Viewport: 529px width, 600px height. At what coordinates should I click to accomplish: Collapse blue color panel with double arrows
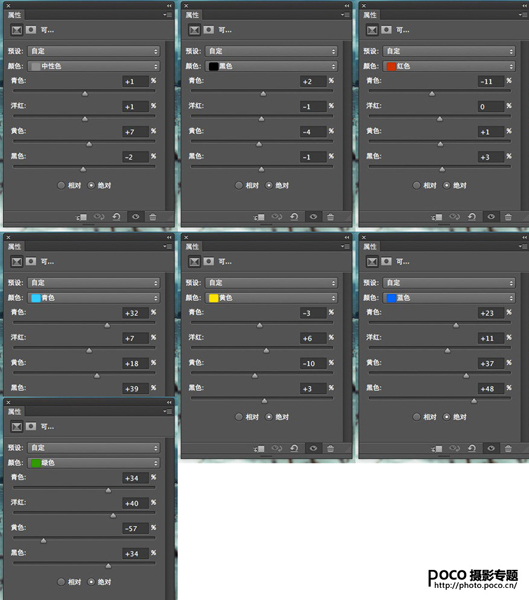point(524,238)
